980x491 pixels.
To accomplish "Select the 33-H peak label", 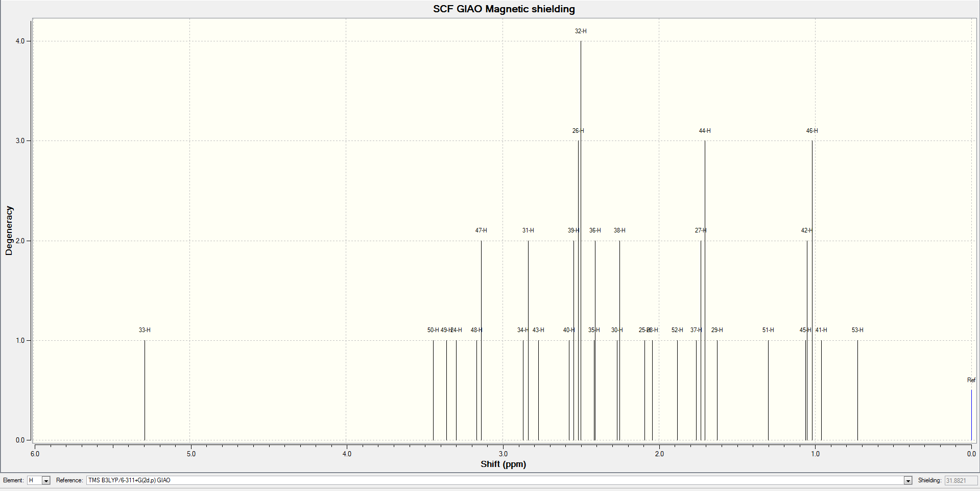I will tap(145, 330).
